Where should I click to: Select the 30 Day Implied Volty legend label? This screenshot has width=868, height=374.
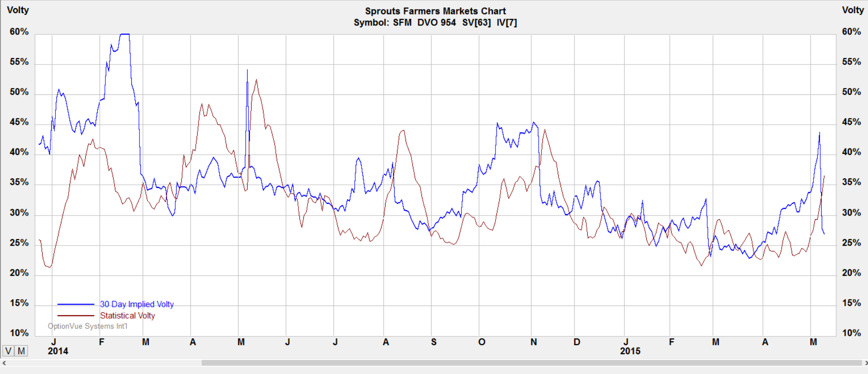click(137, 304)
